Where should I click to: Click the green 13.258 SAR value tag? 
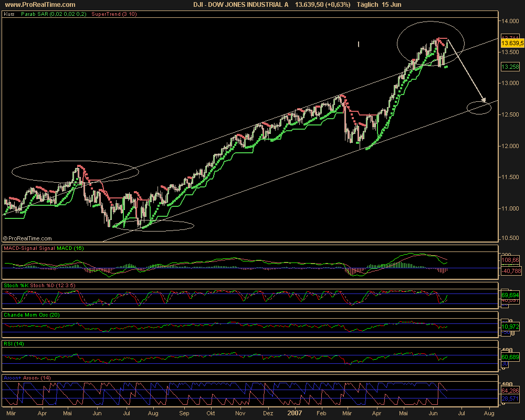click(x=510, y=67)
